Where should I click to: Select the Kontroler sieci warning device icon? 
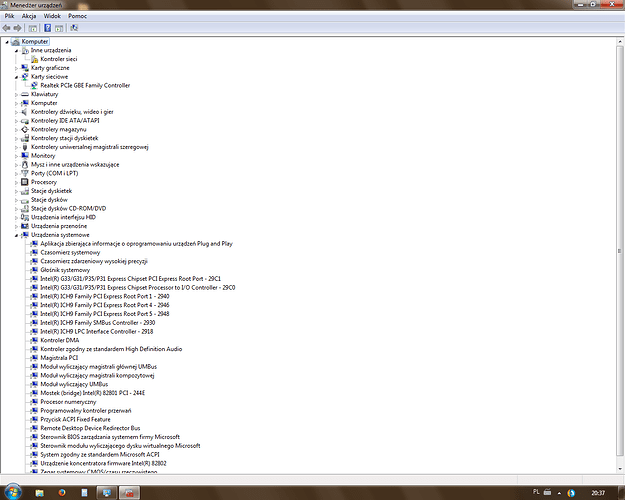click(34, 59)
